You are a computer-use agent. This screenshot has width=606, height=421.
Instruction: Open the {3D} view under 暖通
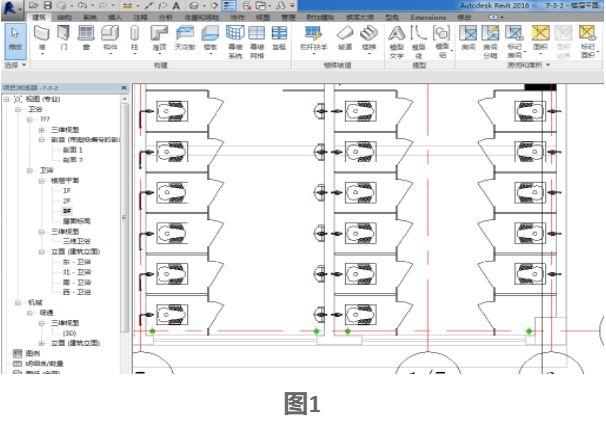(x=70, y=333)
